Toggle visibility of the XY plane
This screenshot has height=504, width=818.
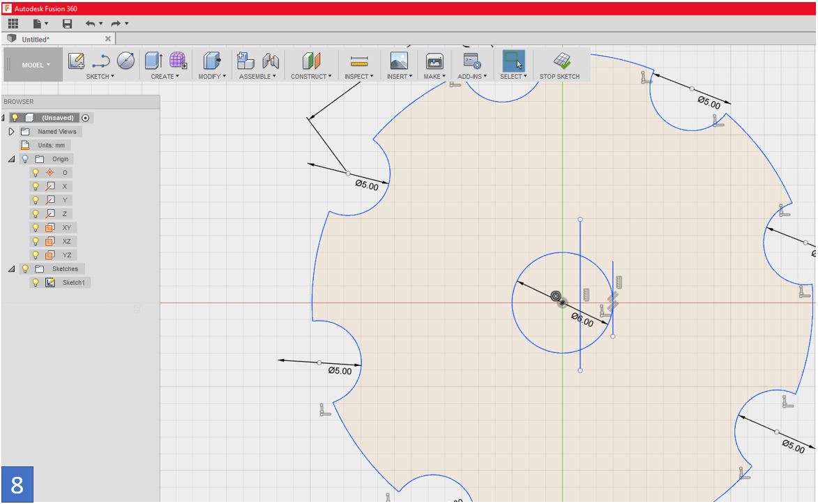[x=36, y=227]
